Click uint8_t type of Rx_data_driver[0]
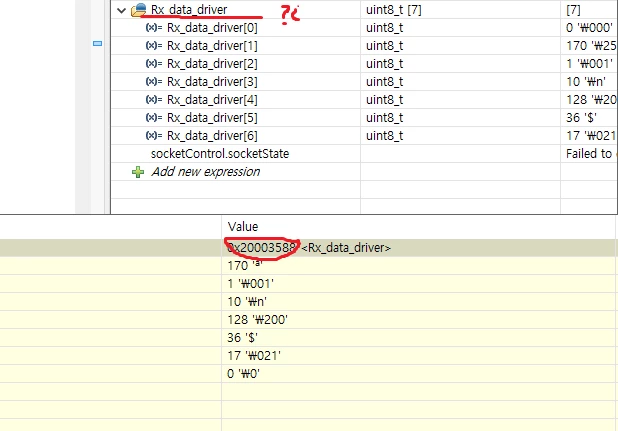 (385, 28)
